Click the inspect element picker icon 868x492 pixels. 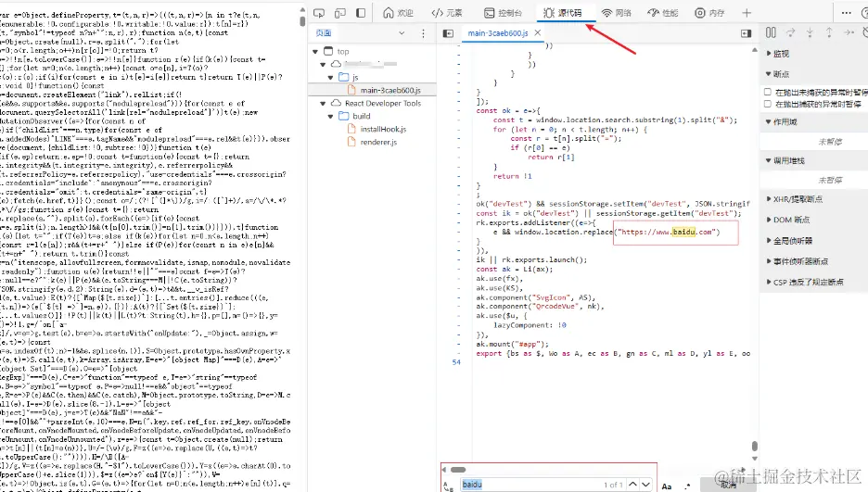point(319,14)
